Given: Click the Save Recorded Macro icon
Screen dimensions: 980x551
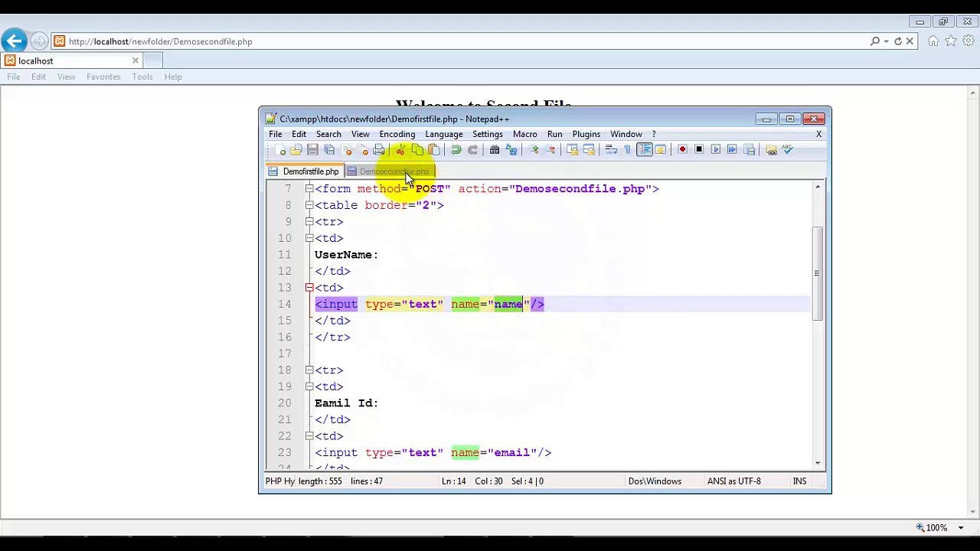Looking at the screenshot, I should pyautogui.click(x=749, y=150).
